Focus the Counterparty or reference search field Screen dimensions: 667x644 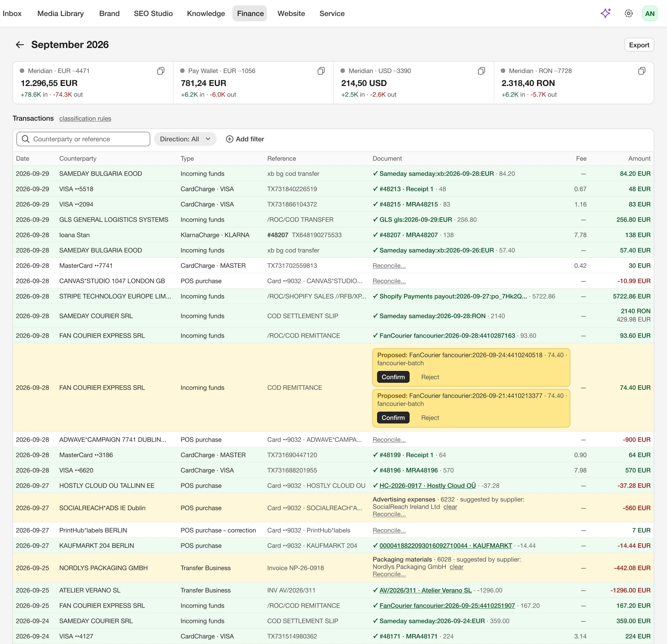(x=83, y=139)
